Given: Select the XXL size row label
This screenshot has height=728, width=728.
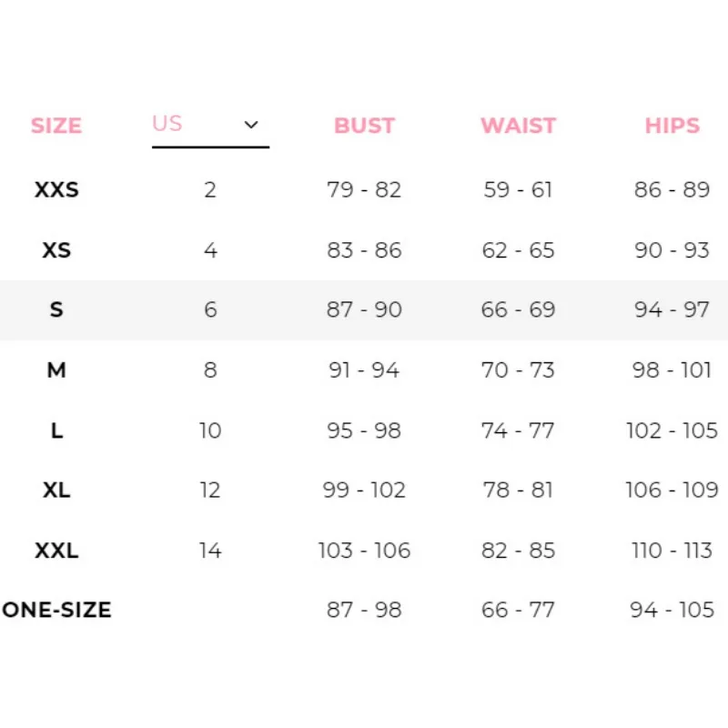Looking at the screenshot, I should [56, 551].
